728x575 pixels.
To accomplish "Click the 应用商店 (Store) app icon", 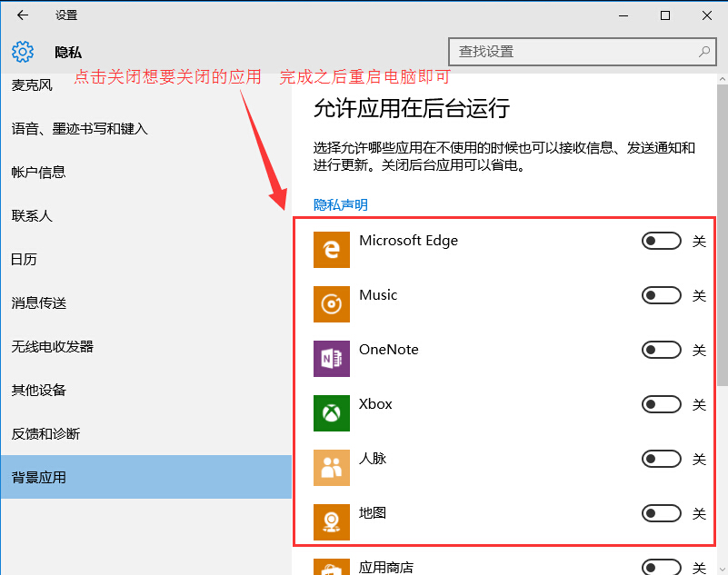I will [x=332, y=567].
